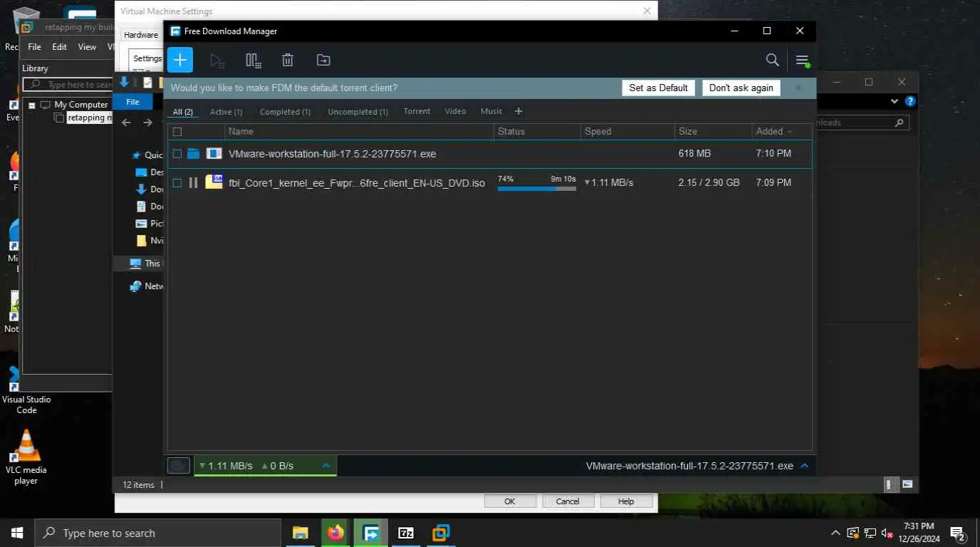Sort downloads by Name column header
980x547 pixels.
pos(359,132)
